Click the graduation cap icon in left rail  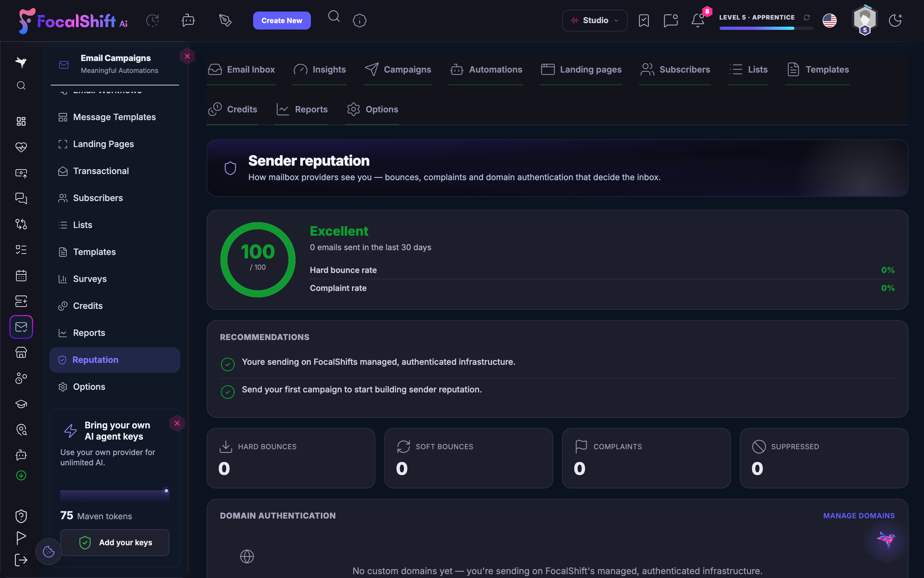pyautogui.click(x=21, y=404)
